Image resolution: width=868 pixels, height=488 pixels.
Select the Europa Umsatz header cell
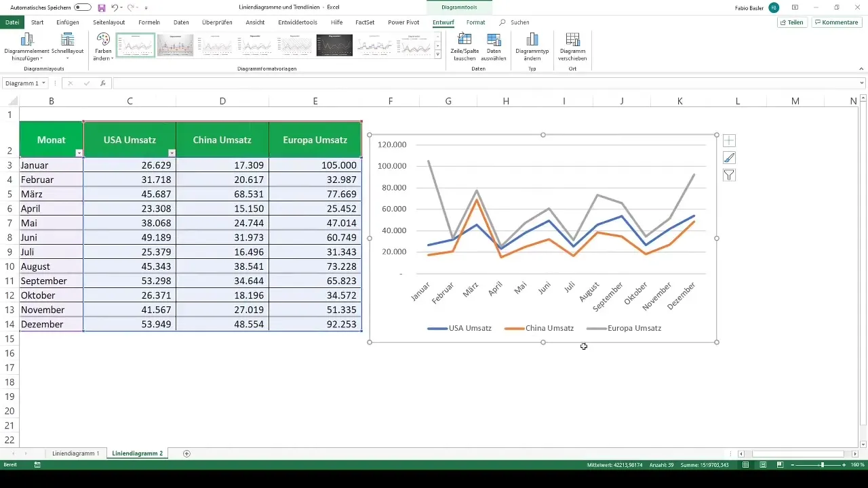(x=315, y=140)
